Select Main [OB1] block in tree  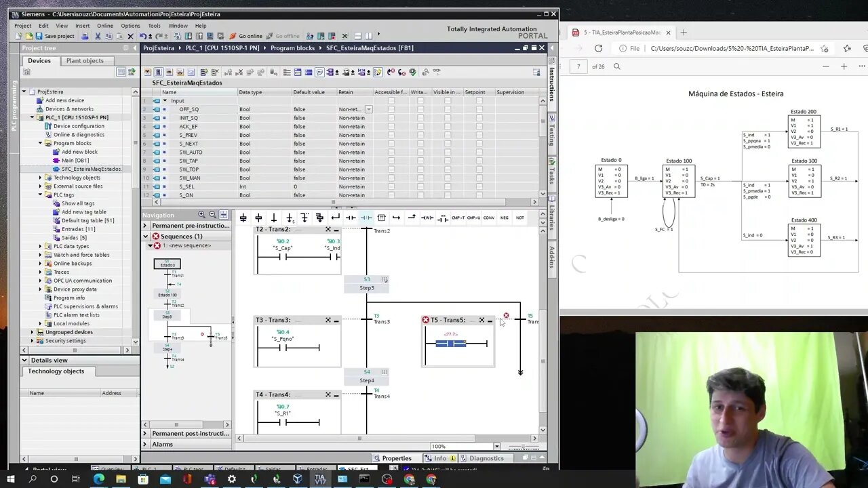pyautogui.click(x=75, y=161)
